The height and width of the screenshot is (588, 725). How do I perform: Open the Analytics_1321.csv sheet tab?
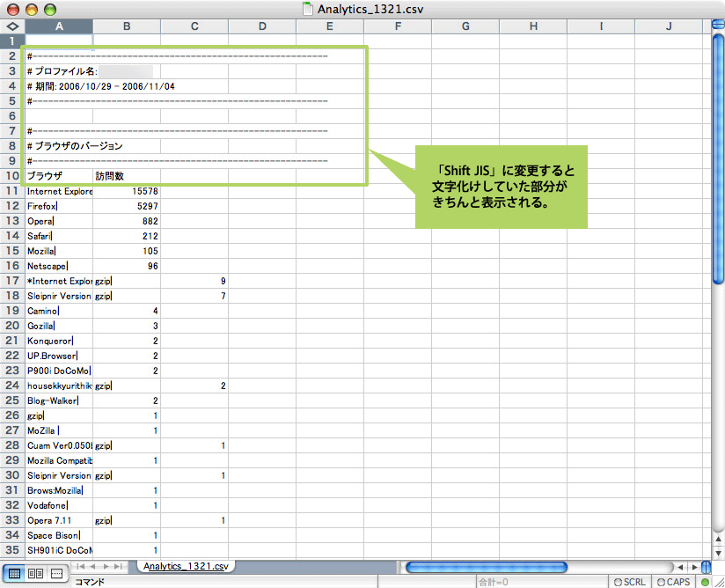186,566
